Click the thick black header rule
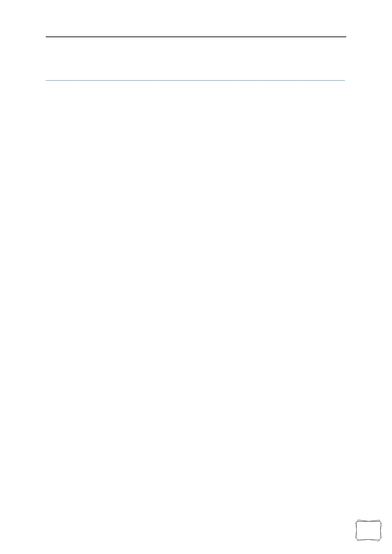The width and height of the screenshot is (392, 554). [x=196, y=37]
